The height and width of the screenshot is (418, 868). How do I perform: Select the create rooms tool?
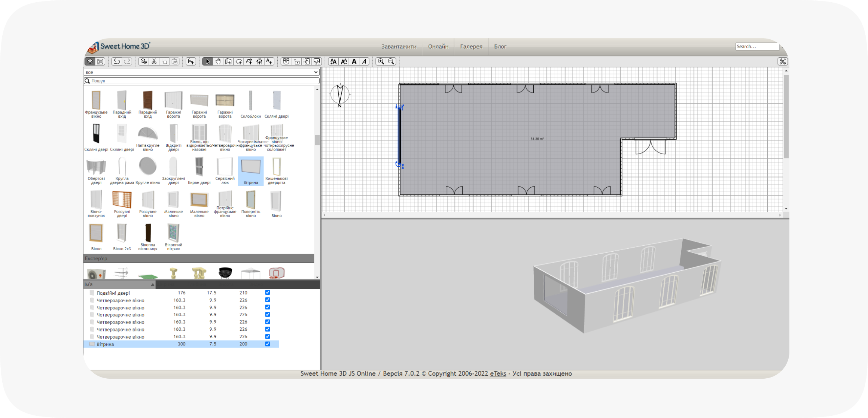click(239, 61)
